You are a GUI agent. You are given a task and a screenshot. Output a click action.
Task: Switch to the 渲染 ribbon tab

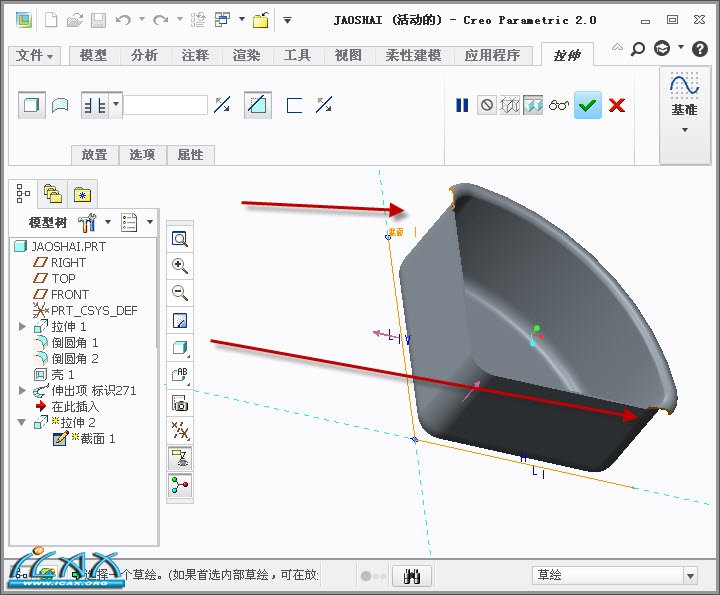[x=247, y=56]
